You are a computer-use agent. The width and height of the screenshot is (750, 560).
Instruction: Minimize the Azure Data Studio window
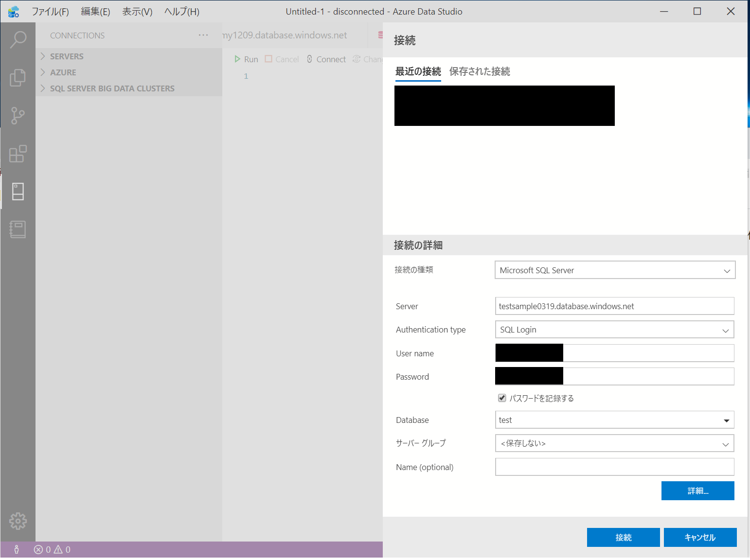664,11
